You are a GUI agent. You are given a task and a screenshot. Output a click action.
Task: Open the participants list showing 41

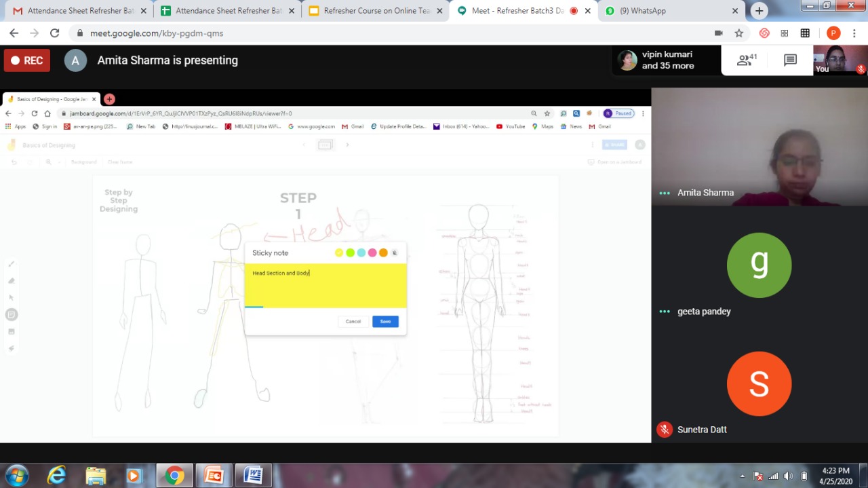[747, 60]
